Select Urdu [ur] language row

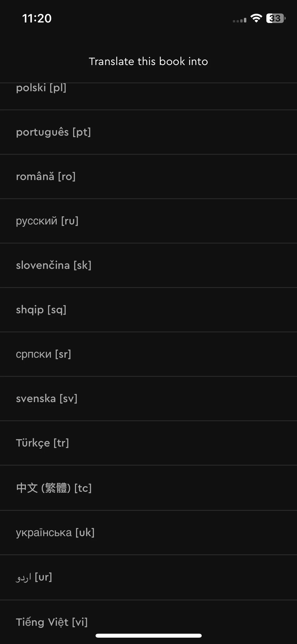(x=148, y=577)
